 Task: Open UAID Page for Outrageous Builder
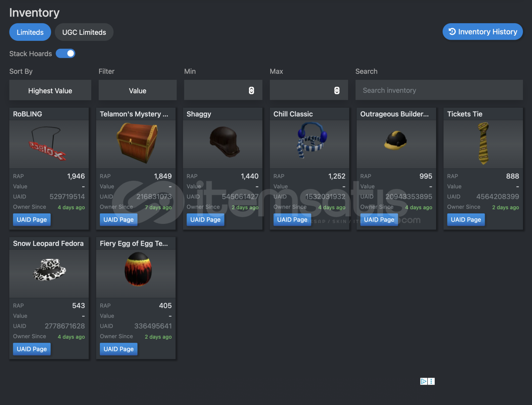tap(379, 220)
